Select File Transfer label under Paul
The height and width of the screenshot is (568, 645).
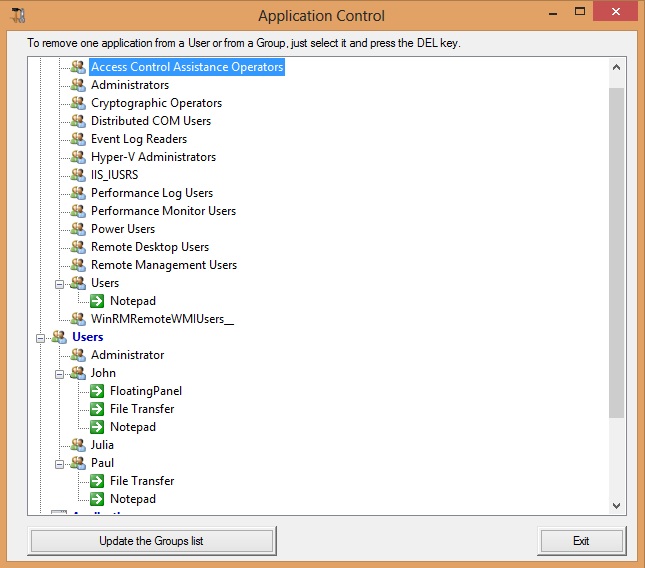click(142, 481)
